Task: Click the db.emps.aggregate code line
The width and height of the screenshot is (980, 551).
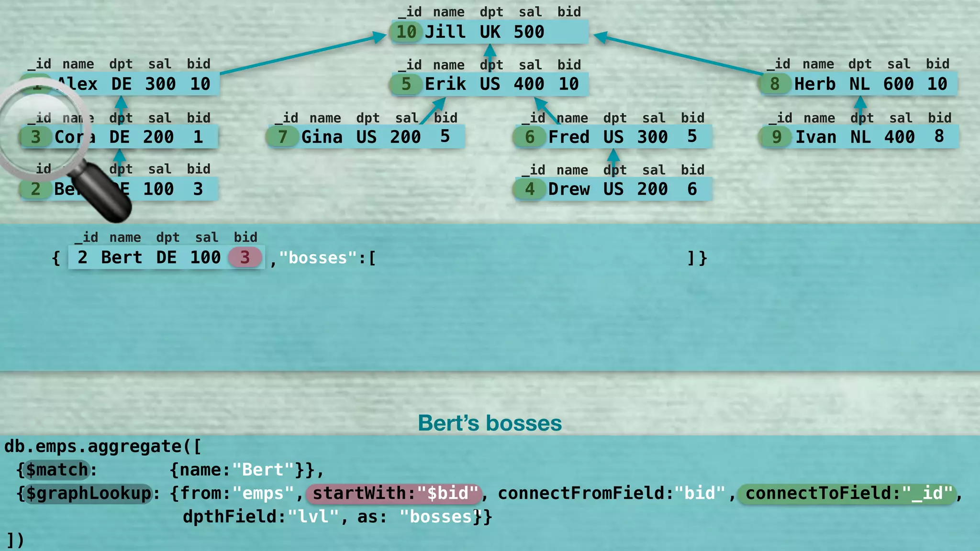Action: click(103, 446)
